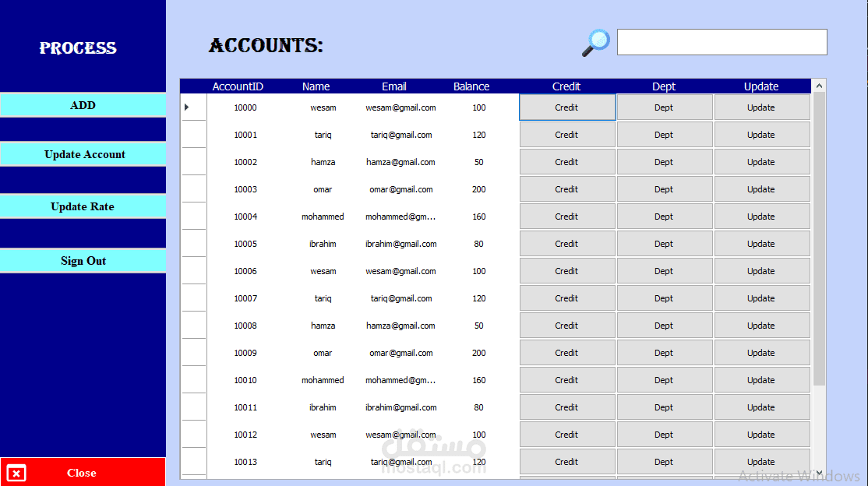Click Dept for account 10000

[x=665, y=107]
